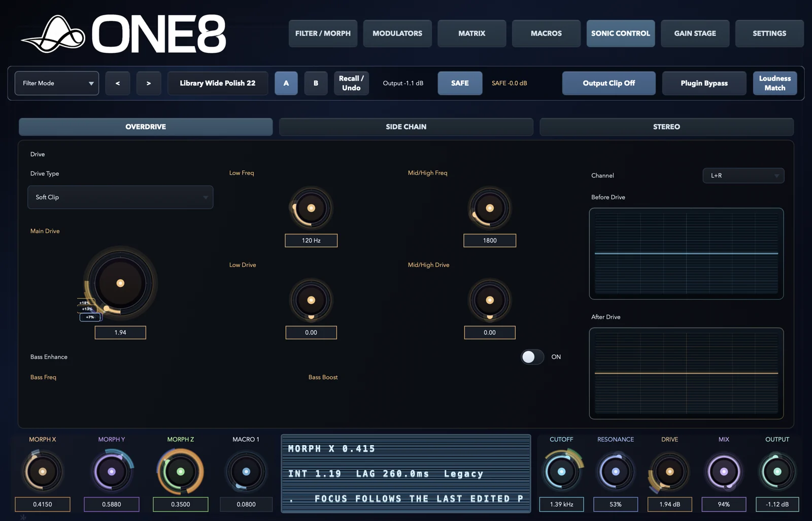Viewport: 812px width, 521px height.
Task: Click the ONE8 hat logo icon
Action: pyautogui.click(x=53, y=34)
